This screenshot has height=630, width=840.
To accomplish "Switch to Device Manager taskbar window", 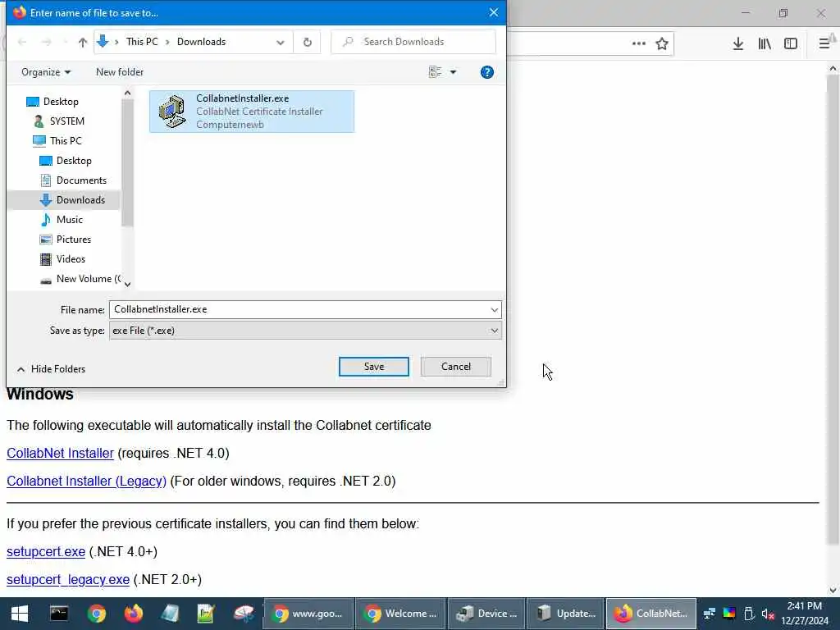I will (x=486, y=614).
